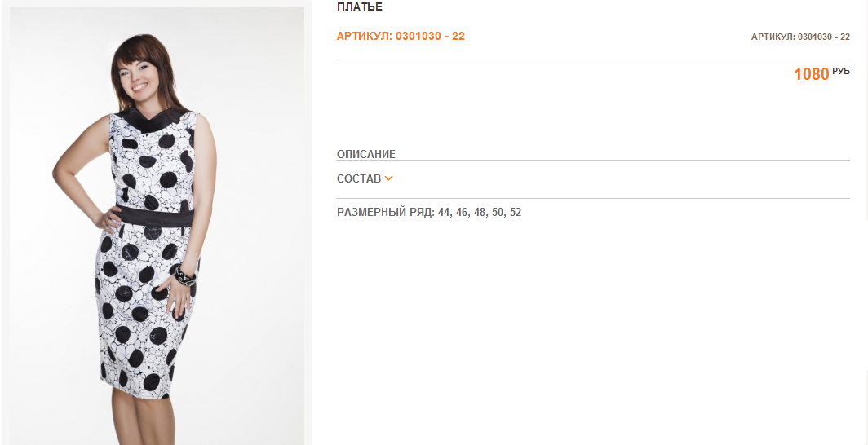This screenshot has height=445, width=868.
Task: Open the dress product photo
Action: click(157, 226)
